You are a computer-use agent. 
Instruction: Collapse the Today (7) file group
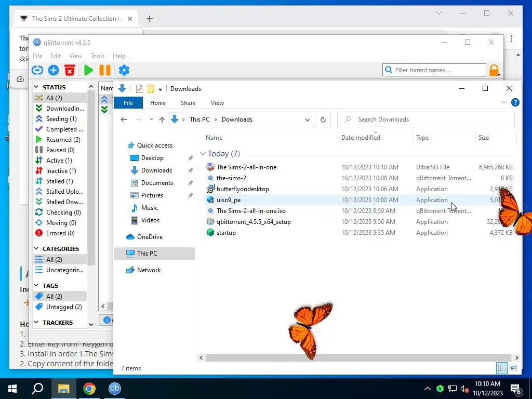(x=203, y=154)
